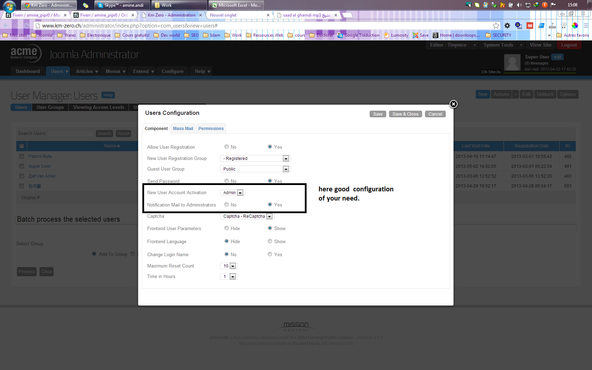Image resolution: width=592 pixels, height=370 pixels.
Task: Open New User Registration Group dropdown
Action: pos(255,158)
